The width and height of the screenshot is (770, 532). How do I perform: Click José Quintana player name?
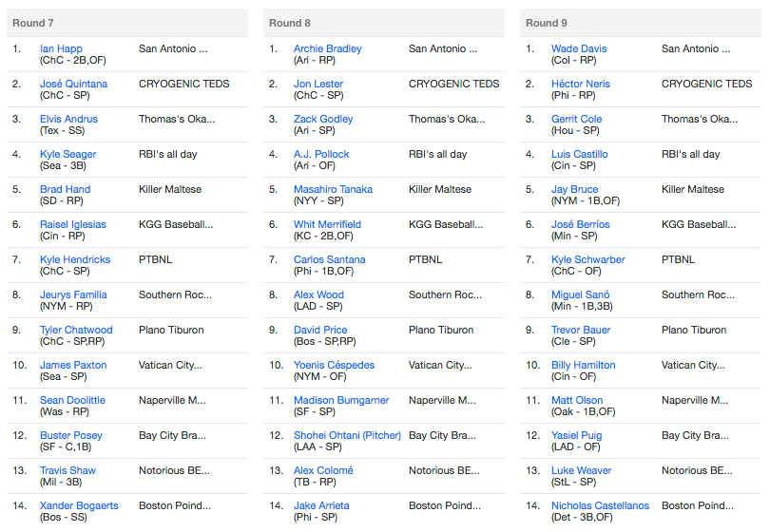tap(73, 84)
